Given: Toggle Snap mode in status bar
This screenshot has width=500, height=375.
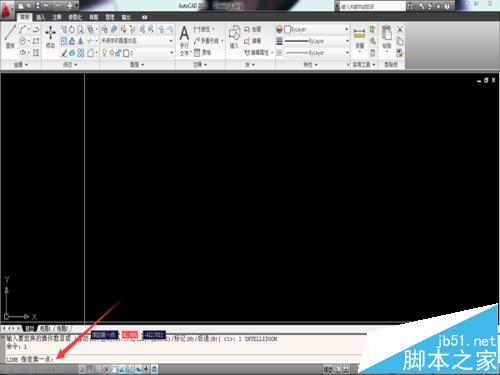Looking at the screenshot, I should (82, 369).
